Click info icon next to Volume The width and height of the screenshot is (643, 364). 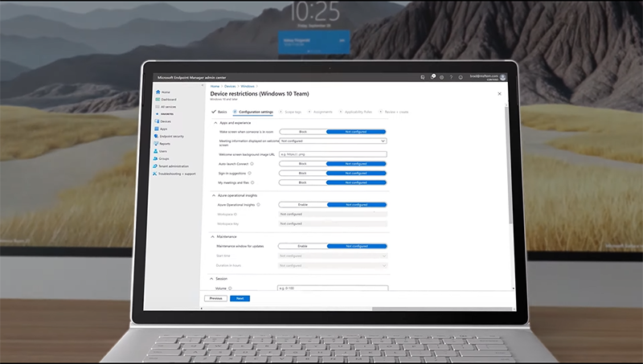[230, 288]
